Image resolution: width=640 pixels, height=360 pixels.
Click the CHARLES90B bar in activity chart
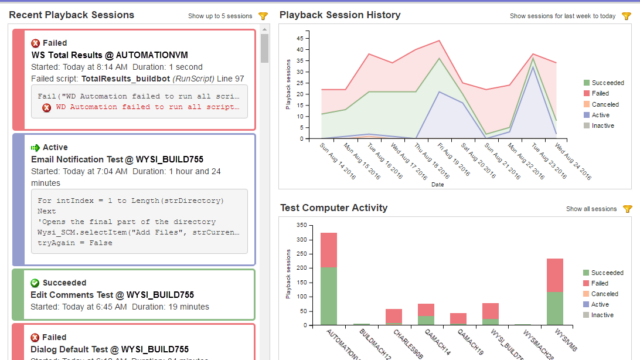(394, 317)
